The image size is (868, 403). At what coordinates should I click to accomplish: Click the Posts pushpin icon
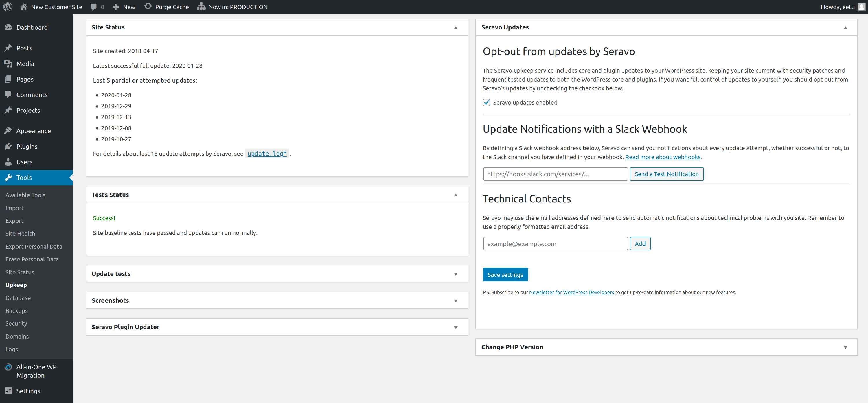[x=8, y=48]
